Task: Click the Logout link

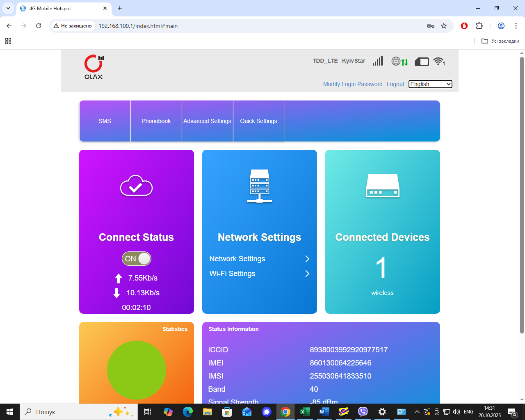Action: [395, 84]
